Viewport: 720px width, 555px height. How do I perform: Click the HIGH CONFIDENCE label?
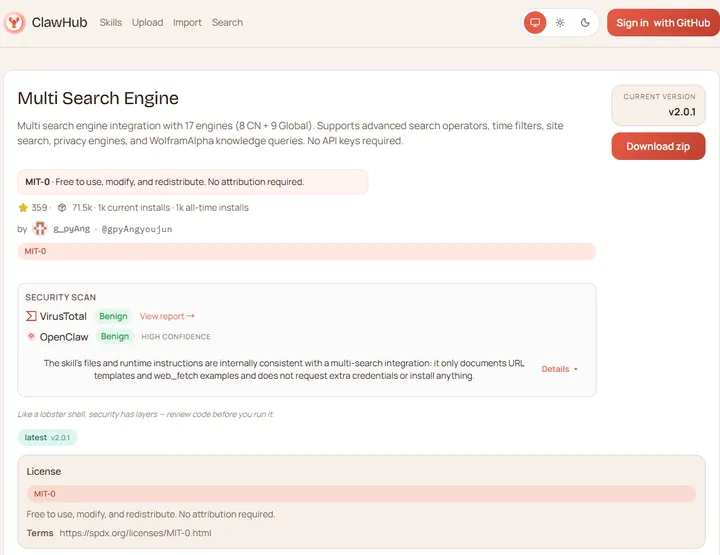point(176,336)
